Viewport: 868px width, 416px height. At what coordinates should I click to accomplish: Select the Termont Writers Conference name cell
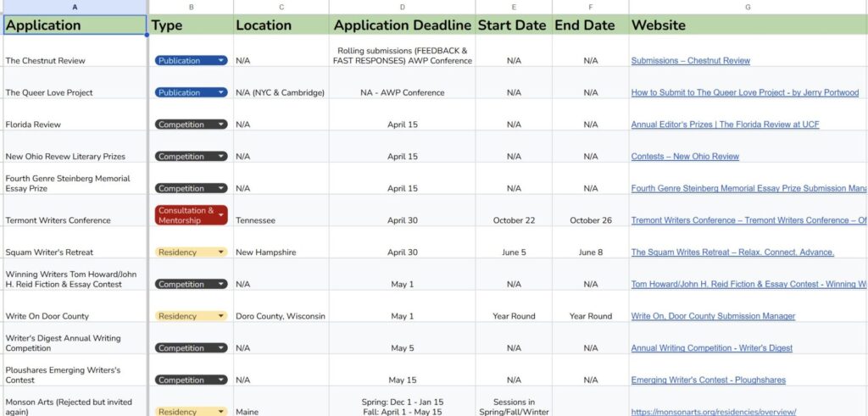pyautogui.click(x=75, y=211)
